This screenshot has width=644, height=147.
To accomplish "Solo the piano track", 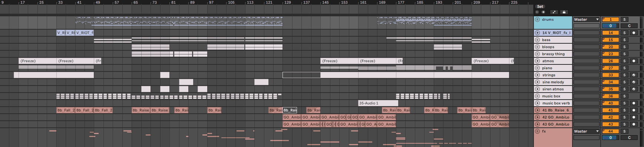I will coord(624,68).
